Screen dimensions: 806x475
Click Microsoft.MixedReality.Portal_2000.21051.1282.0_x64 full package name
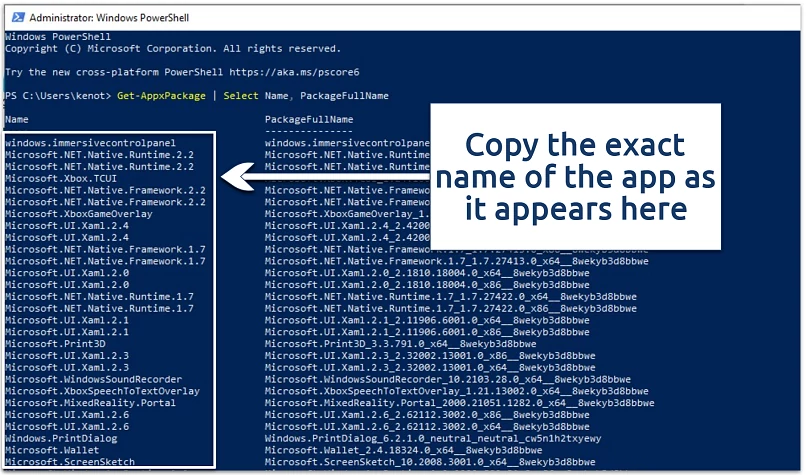coord(460,404)
